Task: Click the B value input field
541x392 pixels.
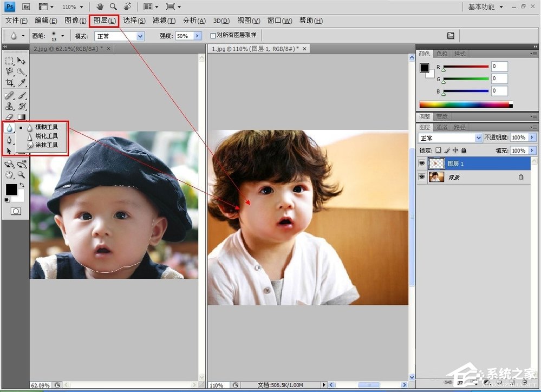Action: click(x=499, y=91)
